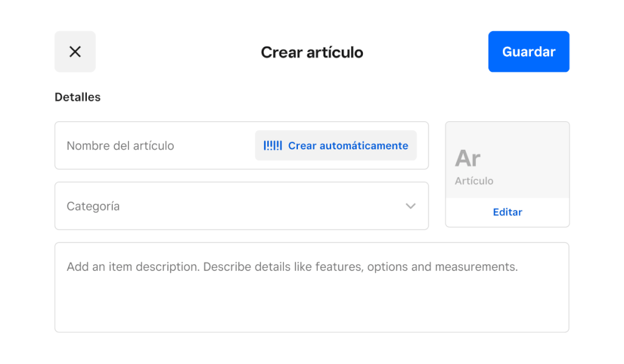The width and height of the screenshot is (624, 364).
Task: Click the "Crear artículo" dialog title
Action: [312, 52]
